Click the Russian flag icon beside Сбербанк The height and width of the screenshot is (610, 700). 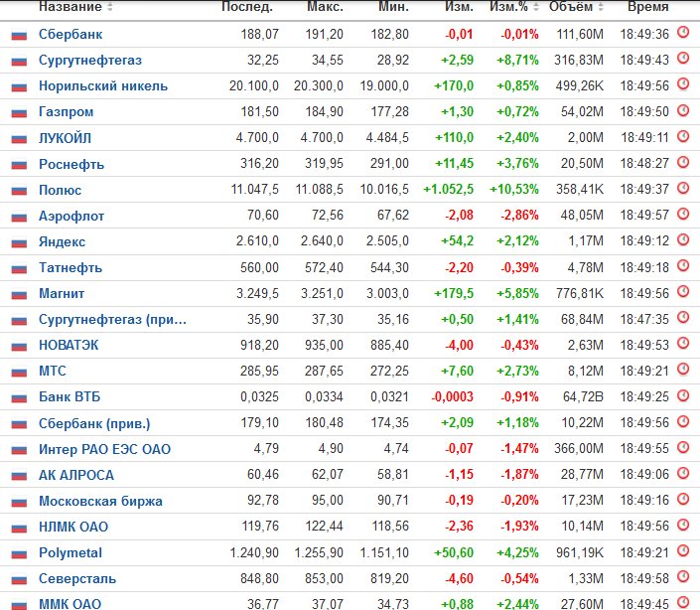(19, 36)
